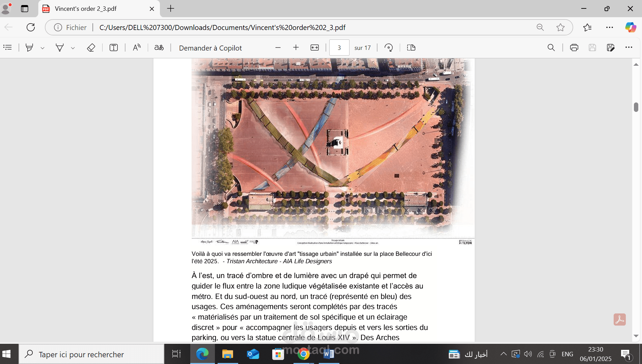Image resolution: width=642 pixels, height=364 pixels.
Task: Click the Taper ici pour rechercher box
Action: tap(91, 354)
